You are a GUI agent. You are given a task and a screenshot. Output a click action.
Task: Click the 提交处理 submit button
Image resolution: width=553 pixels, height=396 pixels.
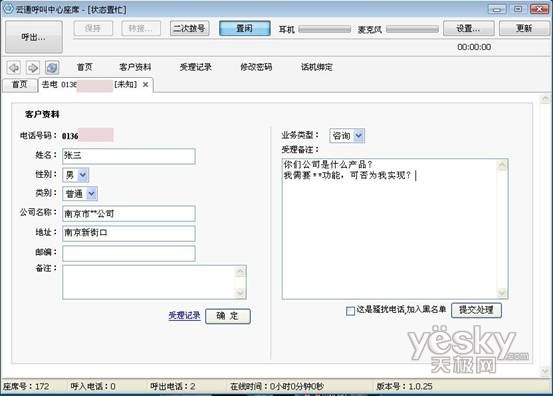[x=476, y=310]
